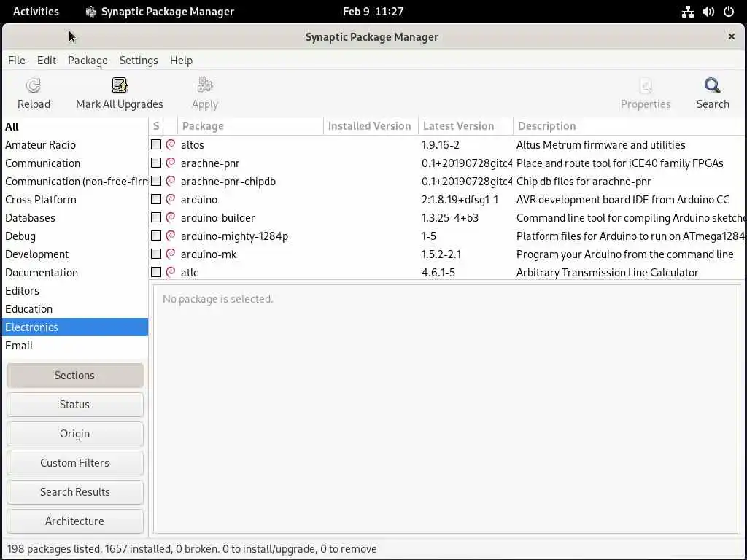Click the clock showing Feb 9 11:27

tap(373, 12)
